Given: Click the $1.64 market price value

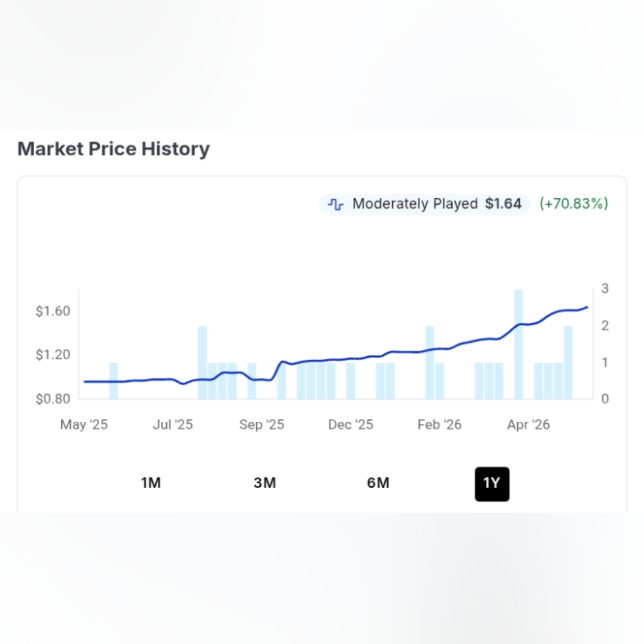Looking at the screenshot, I should pos(503,204).
